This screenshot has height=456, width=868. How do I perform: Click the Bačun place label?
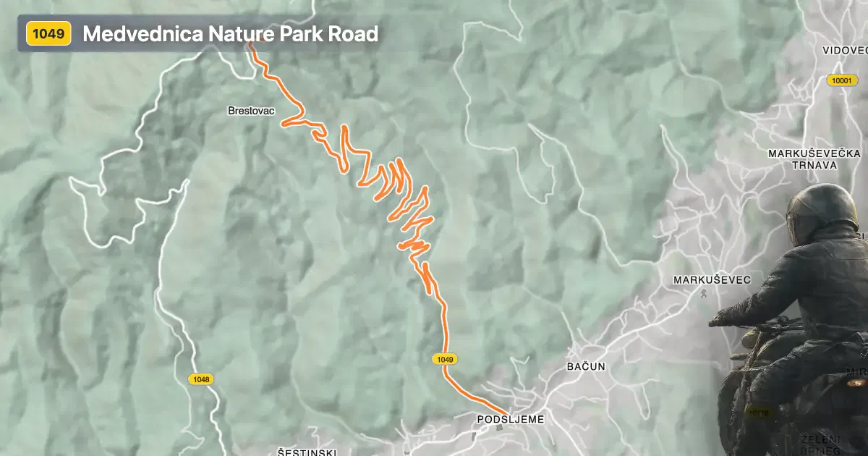click(585, 367)
